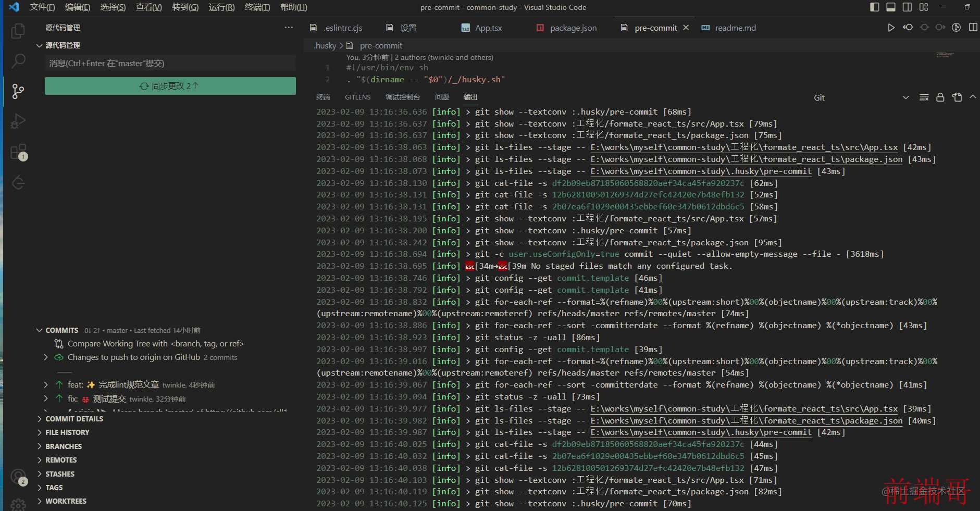Switch to the App.tsx tab
This screenshot has height=511, width=980.
click(482, 28)
